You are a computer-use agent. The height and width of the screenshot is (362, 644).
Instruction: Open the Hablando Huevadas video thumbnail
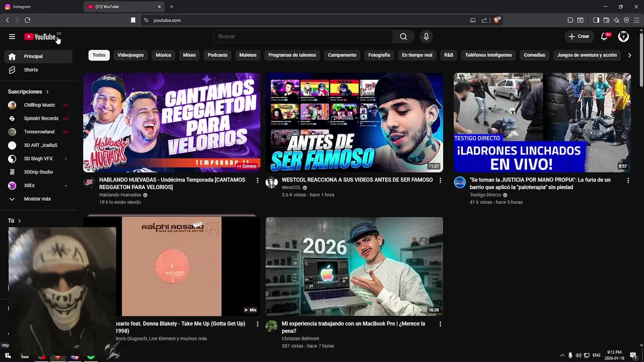tap(172, 123)
